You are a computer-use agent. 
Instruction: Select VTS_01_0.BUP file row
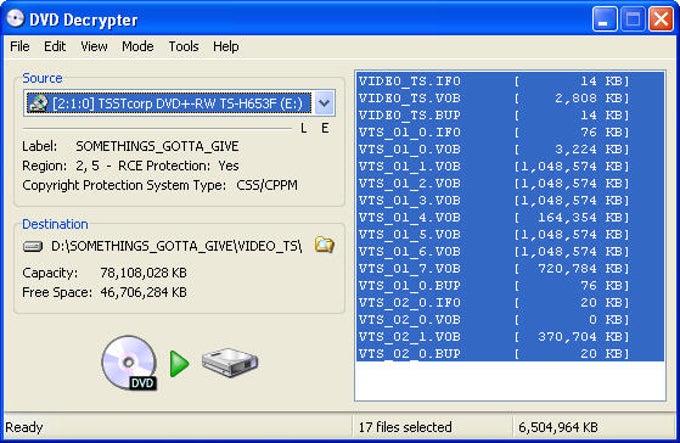click(510, 286)
